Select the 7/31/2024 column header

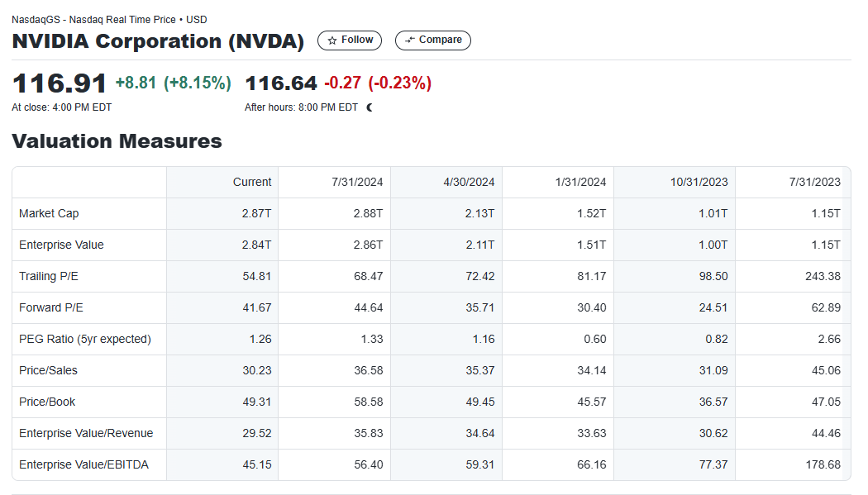(357, 182)
